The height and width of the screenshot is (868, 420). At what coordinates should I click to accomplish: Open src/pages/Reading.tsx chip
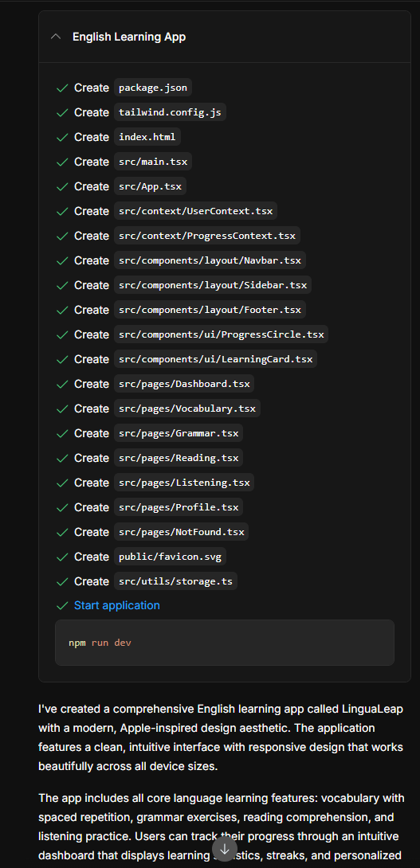[179, 458]
